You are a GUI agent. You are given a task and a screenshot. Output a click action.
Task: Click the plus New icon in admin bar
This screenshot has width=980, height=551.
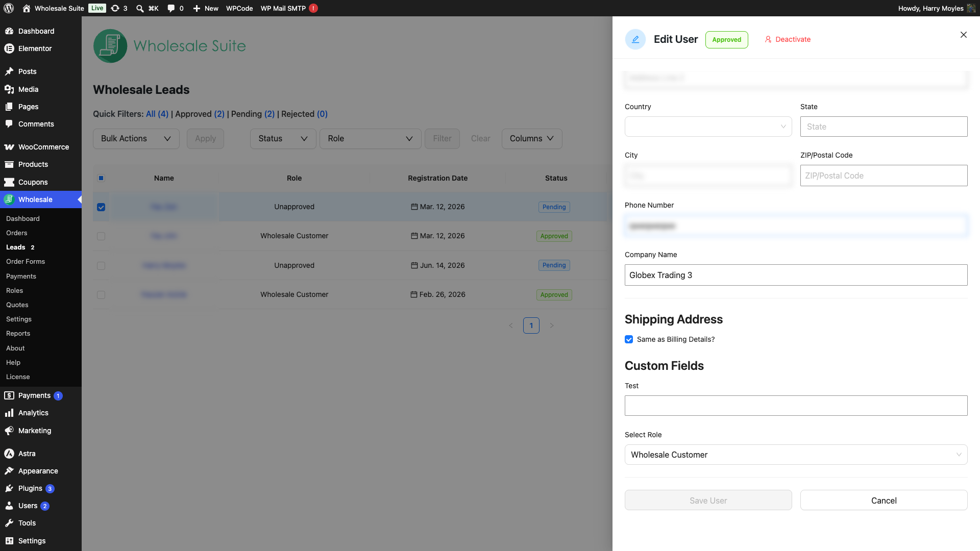tap(197, 8)
